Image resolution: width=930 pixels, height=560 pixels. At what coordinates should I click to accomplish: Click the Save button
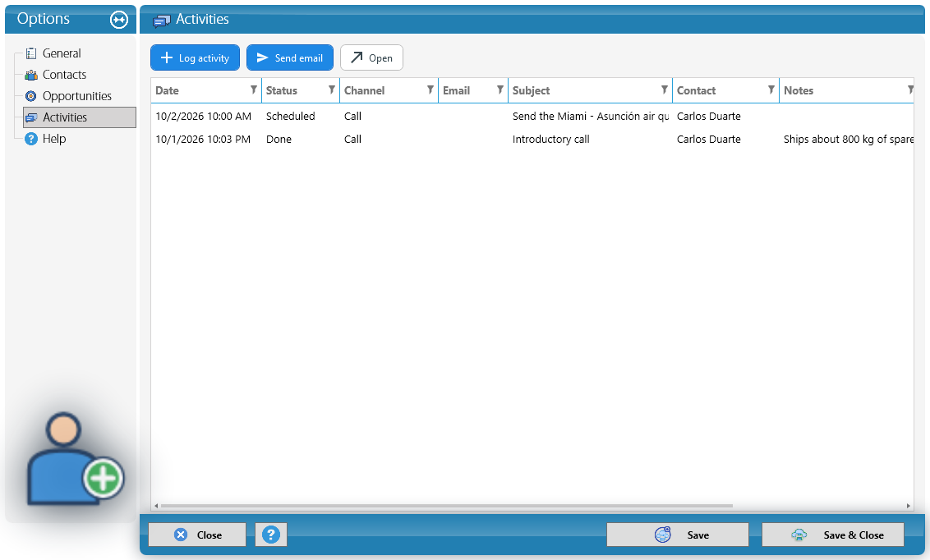pos(677,535)
